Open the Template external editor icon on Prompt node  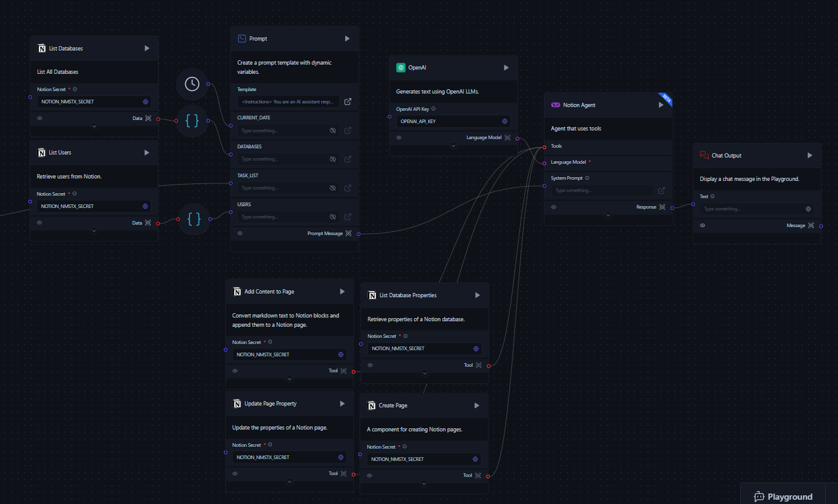tap(348, 102)
